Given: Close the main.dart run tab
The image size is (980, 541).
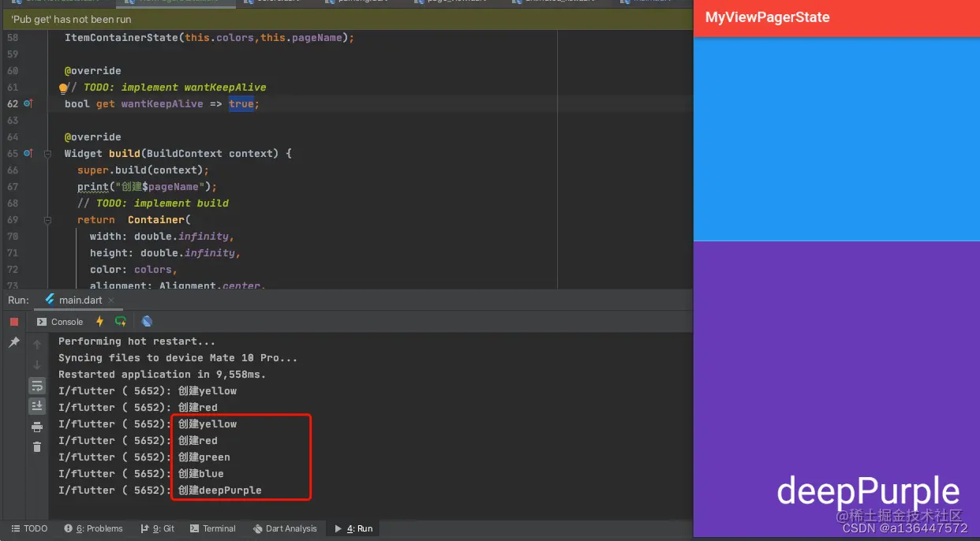Looking at the screenshot, I should tap(111, 300).
